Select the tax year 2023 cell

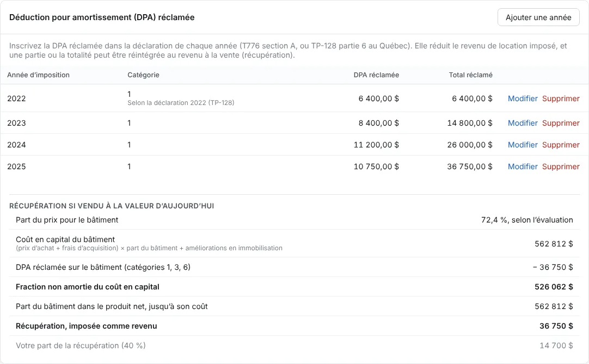pos(16,123)
